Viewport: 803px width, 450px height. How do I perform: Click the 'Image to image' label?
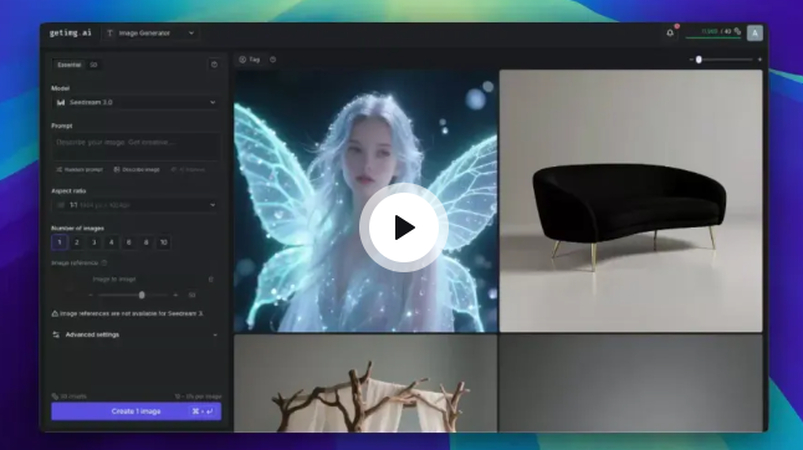tap(114, 279)
